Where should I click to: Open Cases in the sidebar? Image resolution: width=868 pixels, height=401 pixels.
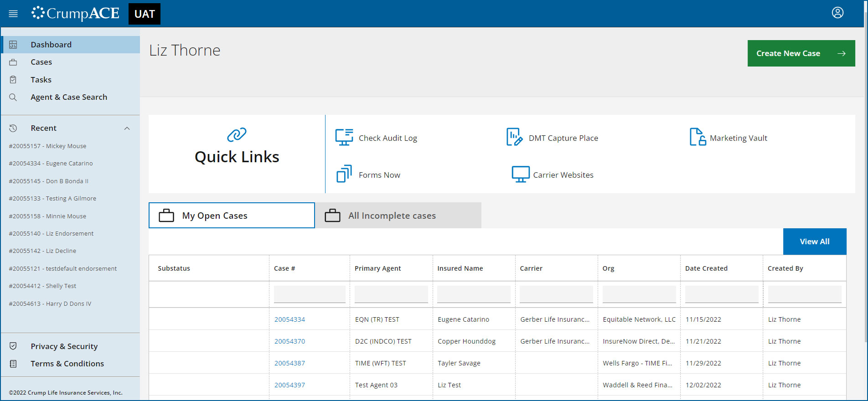coord(41,62)
